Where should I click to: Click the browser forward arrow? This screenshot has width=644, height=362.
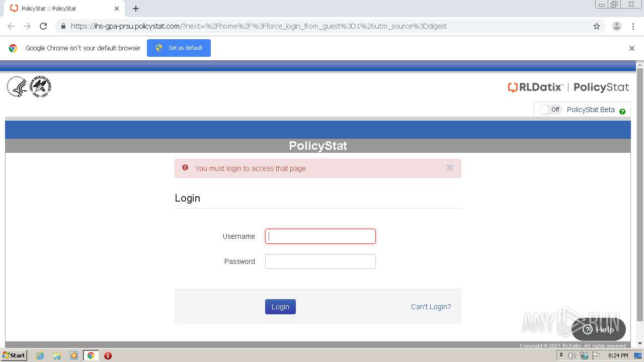pos(27,26)
